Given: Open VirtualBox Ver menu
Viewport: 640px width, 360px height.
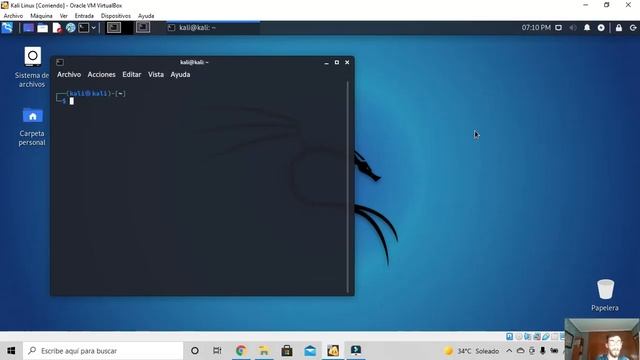Looking at the screenshot, I should click(64, 16).
